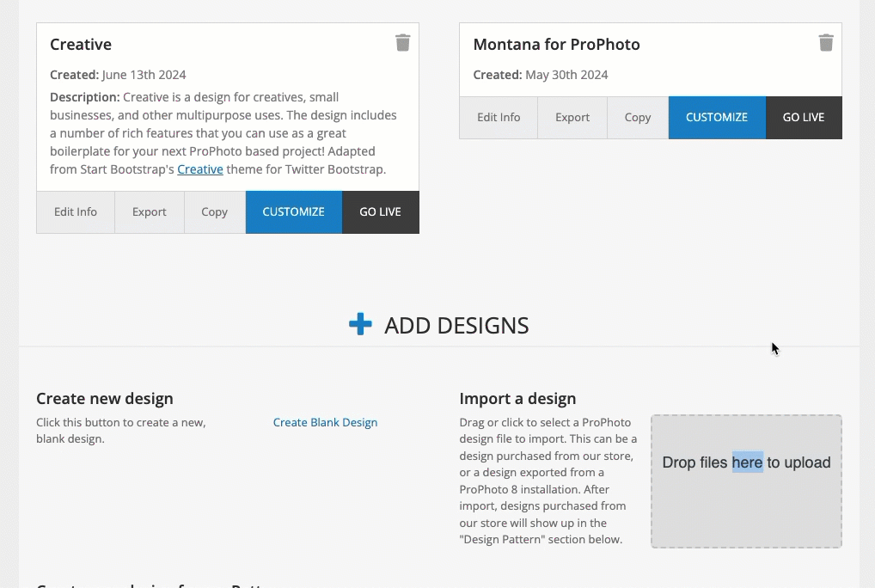
Task: Click the Create new design heading
Action: pos(104,399)
